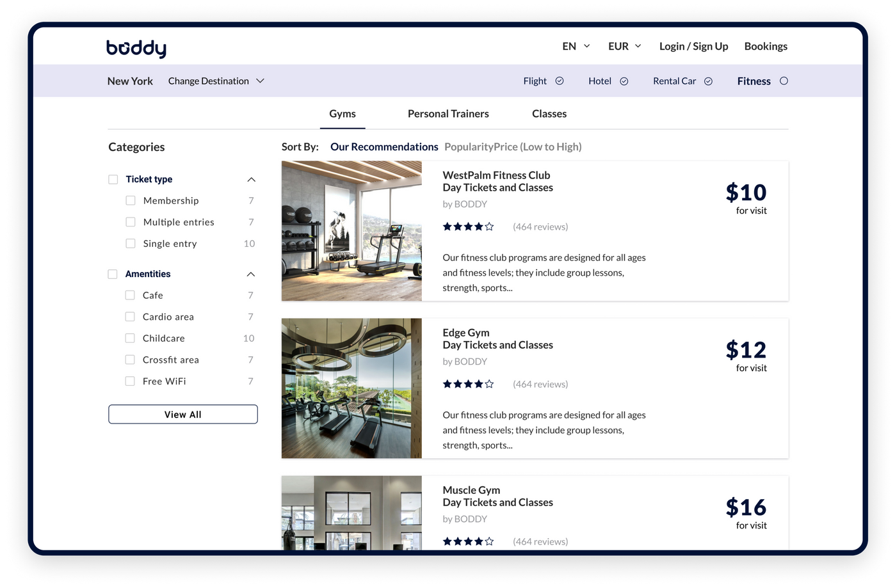This screenshot has width=895, height=588.
Task: Click the $12 for visit price
Action: click(x=746, y=356)
